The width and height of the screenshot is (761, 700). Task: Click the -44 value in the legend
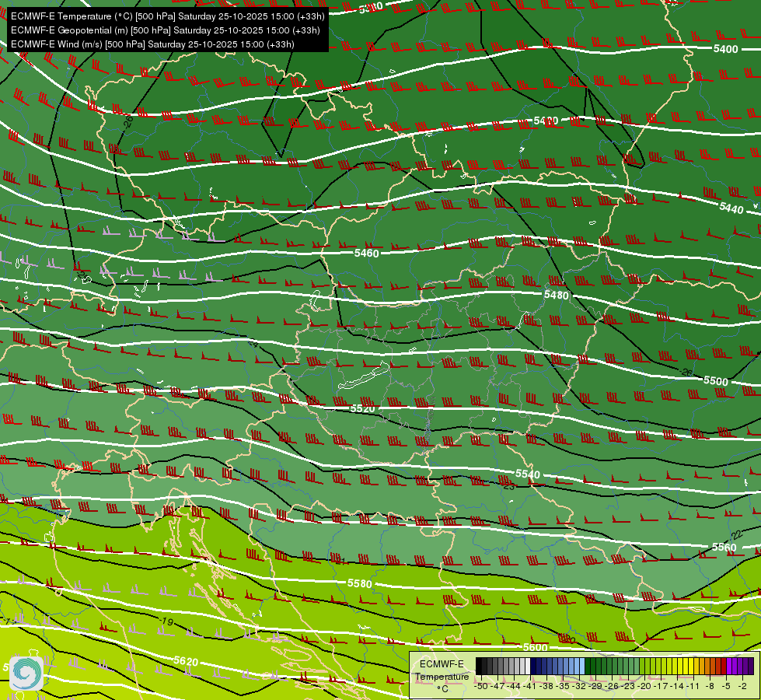pyautogui.click(x=514, y=686)
